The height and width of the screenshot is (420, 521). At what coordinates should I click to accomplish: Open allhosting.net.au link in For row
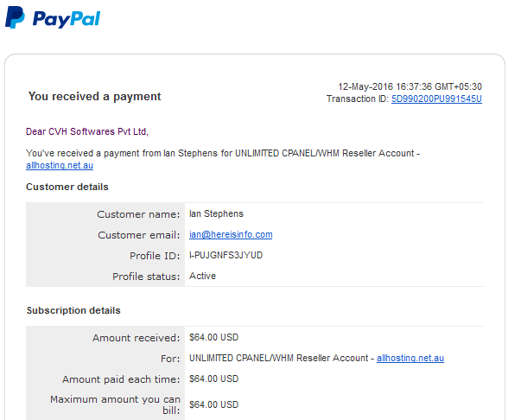410,358
